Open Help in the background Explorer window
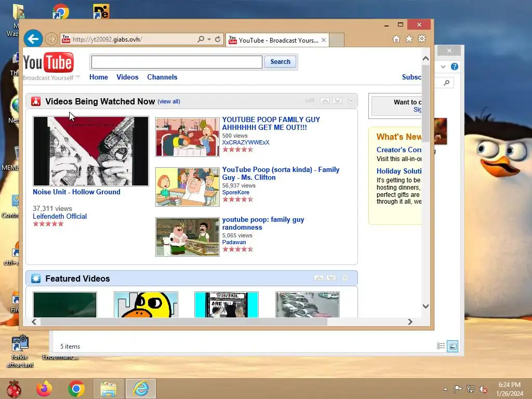532x399 pixels. [454, 66]
